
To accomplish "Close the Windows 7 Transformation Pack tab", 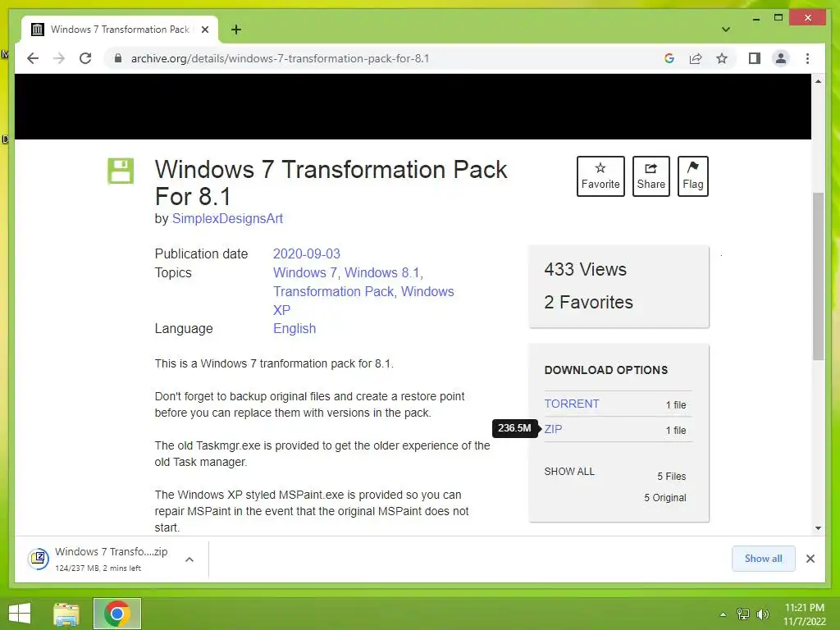I will (x=204, y=30).
